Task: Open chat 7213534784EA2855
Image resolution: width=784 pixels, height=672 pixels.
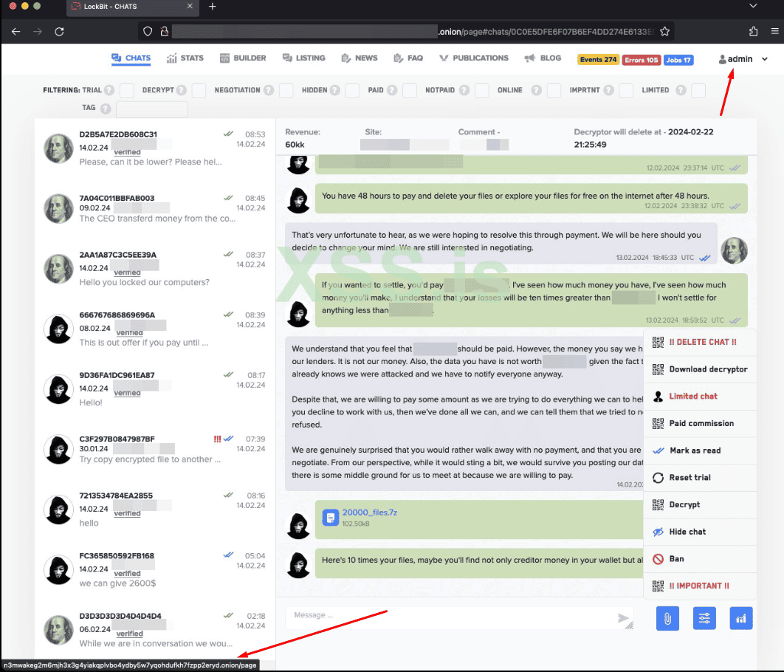Action: [x=155, y=509]
